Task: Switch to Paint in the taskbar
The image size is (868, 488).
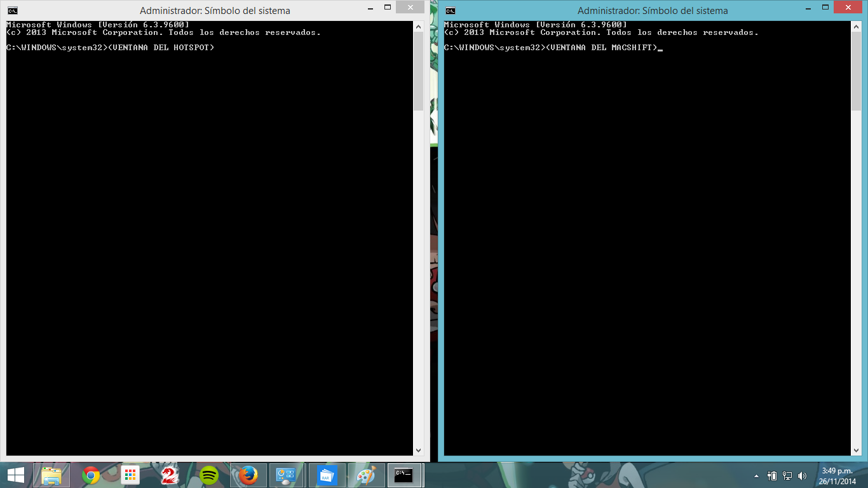Action: click(x=366, y=475)
